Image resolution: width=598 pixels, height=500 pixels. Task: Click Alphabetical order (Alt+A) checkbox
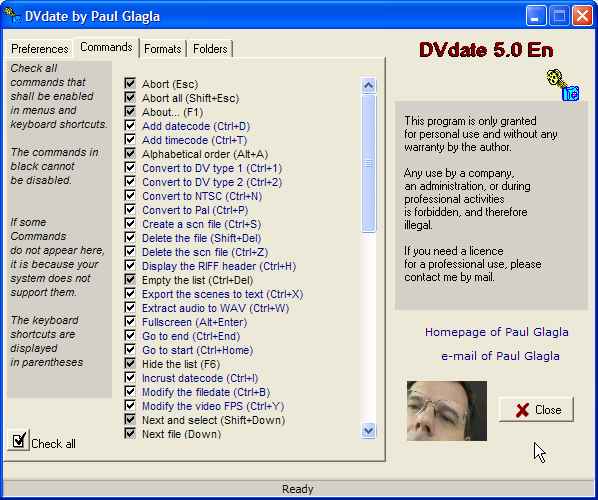[x=130, y=153]
